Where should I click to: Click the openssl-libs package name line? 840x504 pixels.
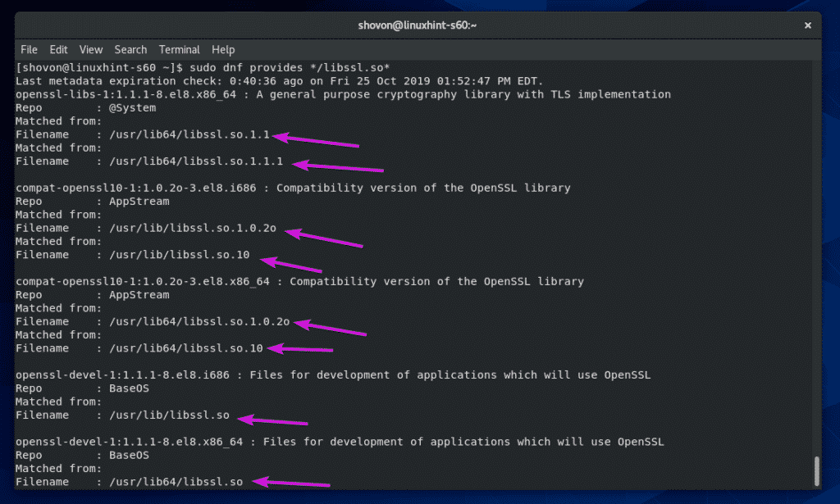coord(343,95)
